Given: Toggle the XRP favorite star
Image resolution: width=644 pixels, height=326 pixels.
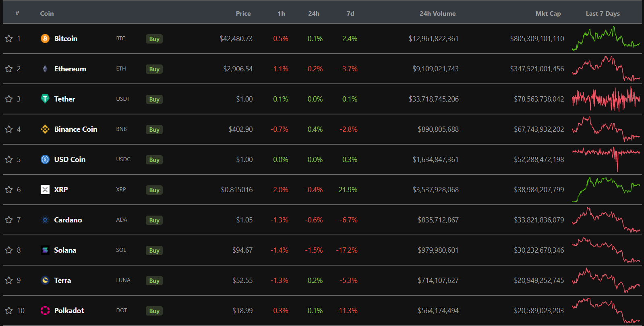Looking at the screenshot, I should 9,189.
